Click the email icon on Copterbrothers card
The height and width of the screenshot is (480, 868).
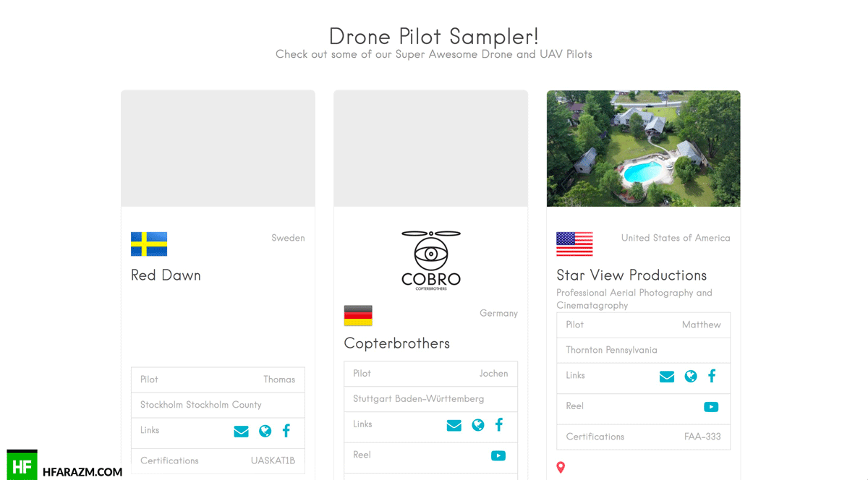[454, 426]
